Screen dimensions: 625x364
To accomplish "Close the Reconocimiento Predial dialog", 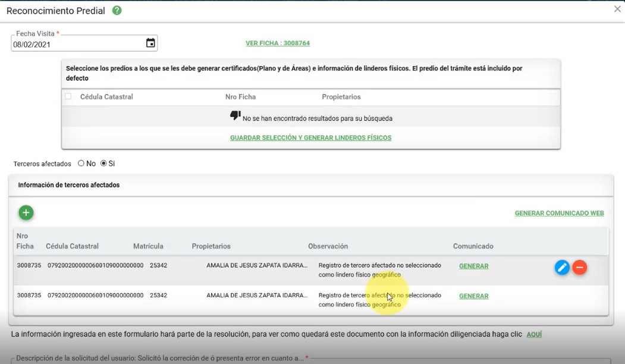I will click(617, 10).
